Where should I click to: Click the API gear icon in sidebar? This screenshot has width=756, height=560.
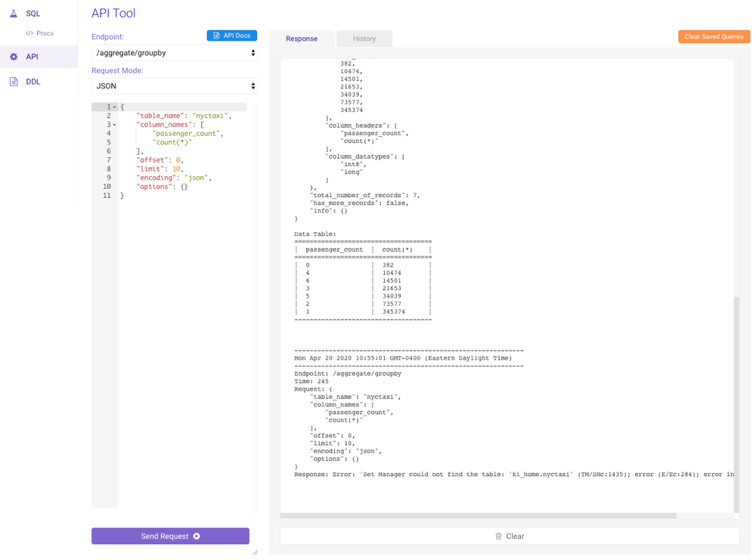(13, 56)
